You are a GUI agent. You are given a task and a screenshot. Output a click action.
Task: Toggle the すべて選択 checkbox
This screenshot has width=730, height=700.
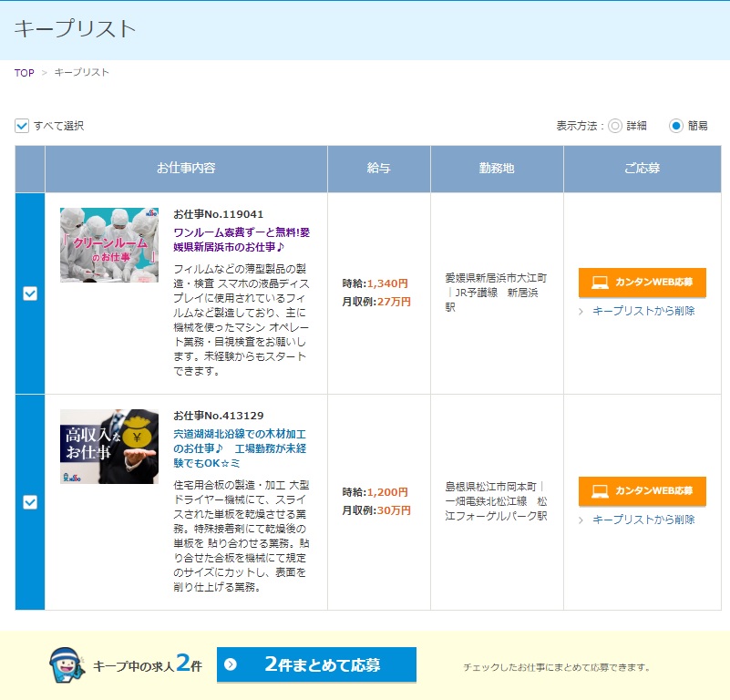coord(22,126)
